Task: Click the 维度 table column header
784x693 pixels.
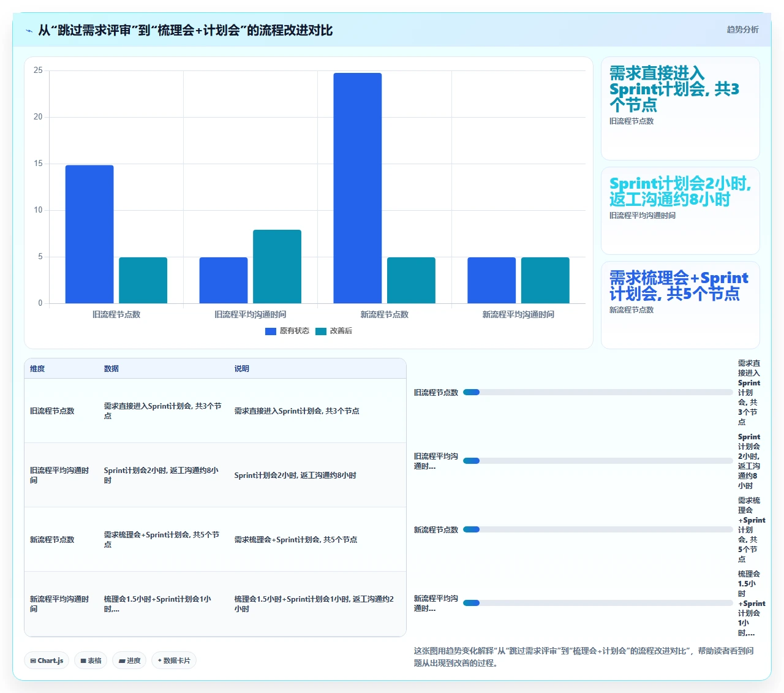Action: (x=37, y=369)
